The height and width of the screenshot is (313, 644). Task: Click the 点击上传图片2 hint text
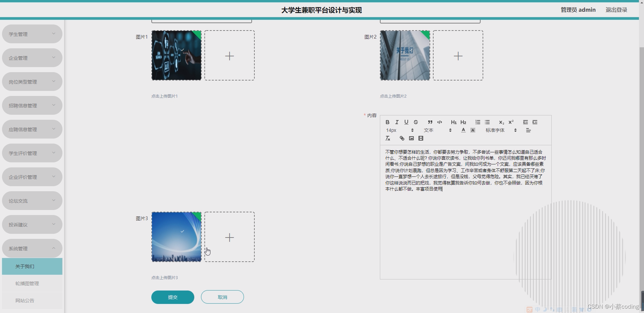coord(393,96)
